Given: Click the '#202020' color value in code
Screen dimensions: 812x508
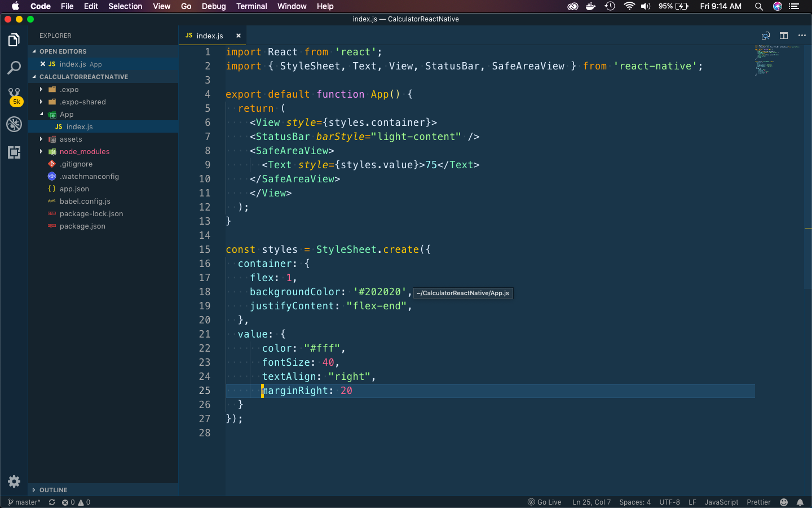Looking at the screenshot, I should [380, 292].
